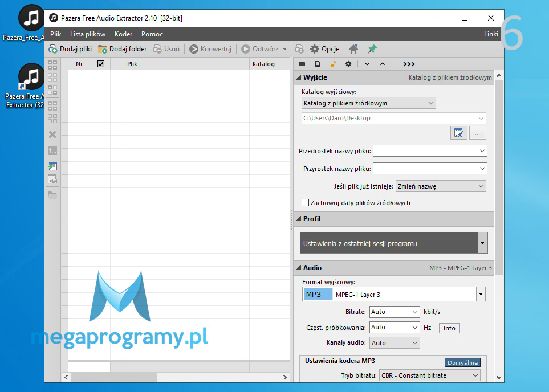549x392 pixels.
Task: Click the browse '...' button
Action: pyautogui.click(x=477, y=133)
